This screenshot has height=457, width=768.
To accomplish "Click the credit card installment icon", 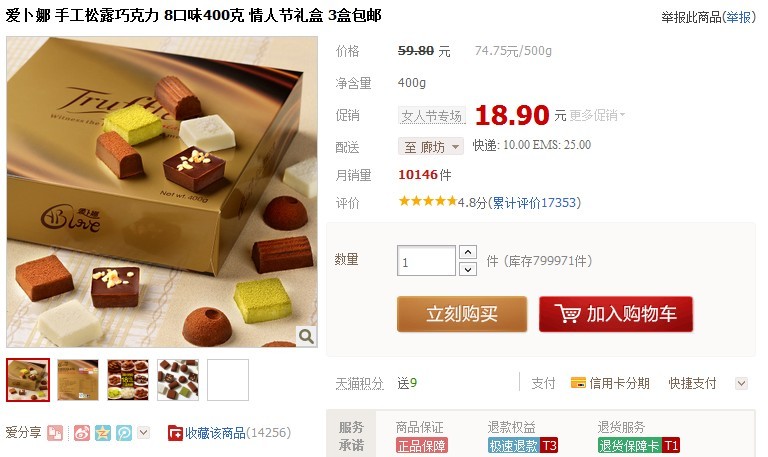I will [578, 383].
